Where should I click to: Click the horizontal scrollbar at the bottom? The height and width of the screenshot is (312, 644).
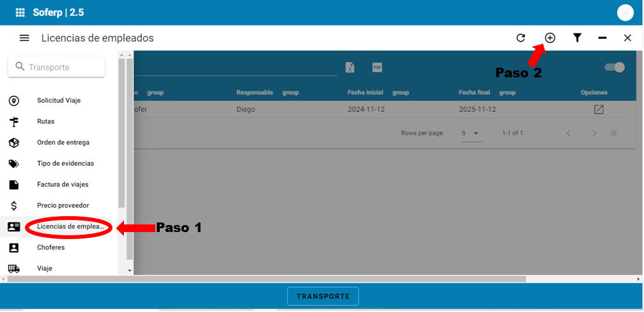[x=266, y=279]
